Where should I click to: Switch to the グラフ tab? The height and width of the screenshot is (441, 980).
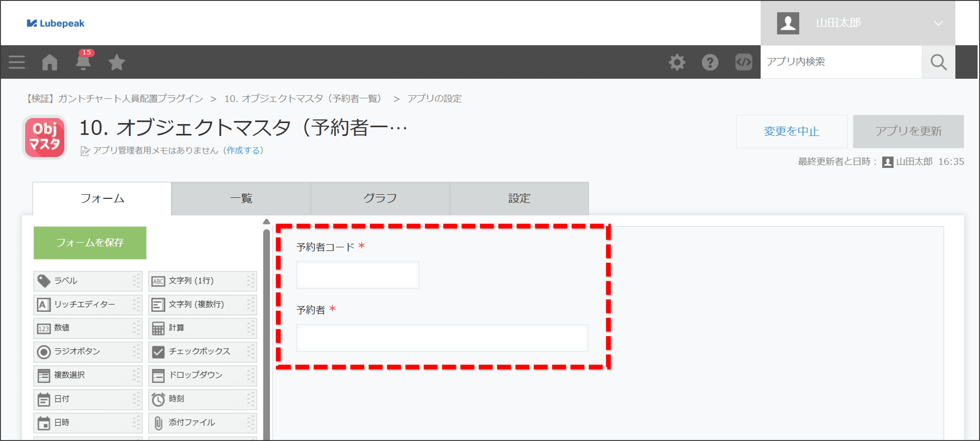(x=380, y=197)
